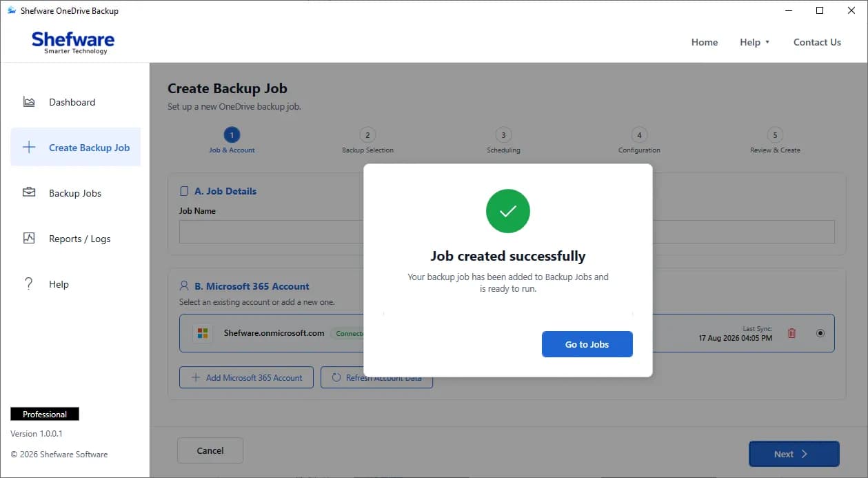Click the Cancel button
The image size is (868, 478).
click(210, 450)
